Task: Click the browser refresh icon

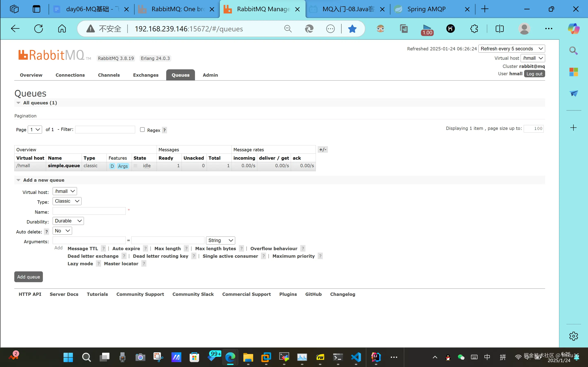Action: [38, 29]
